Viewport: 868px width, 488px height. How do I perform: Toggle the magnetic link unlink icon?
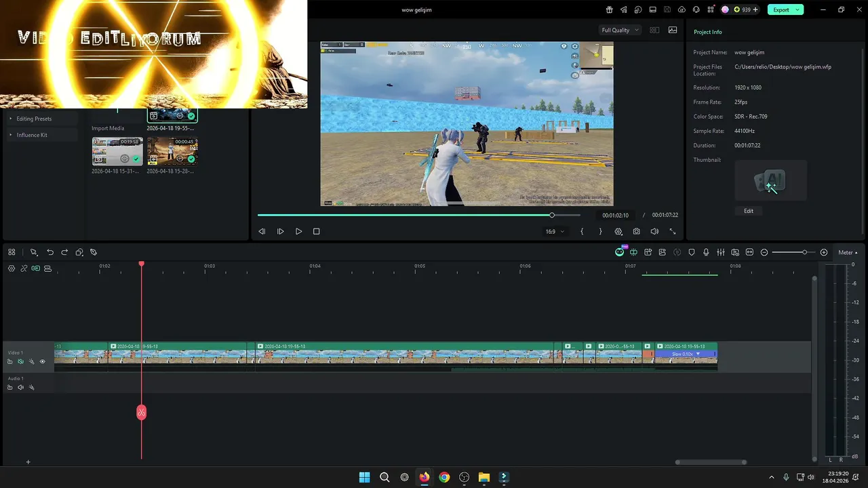[x=24, y=268]
